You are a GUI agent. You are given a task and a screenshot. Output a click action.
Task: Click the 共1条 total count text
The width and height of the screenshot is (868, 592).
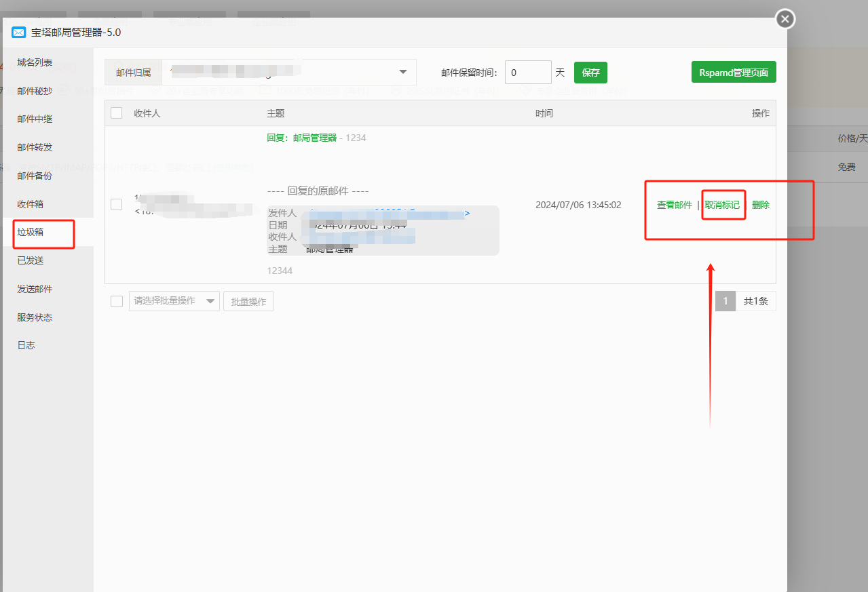point(756,301)
